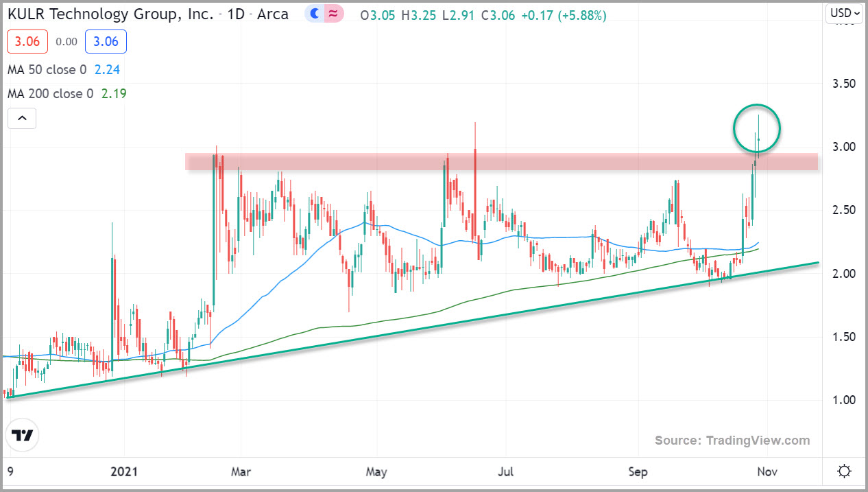The height and width of the screenshot is (492, 868).
Task: Click the moon session icon beside Arca
Action: [x=314, y=13]
